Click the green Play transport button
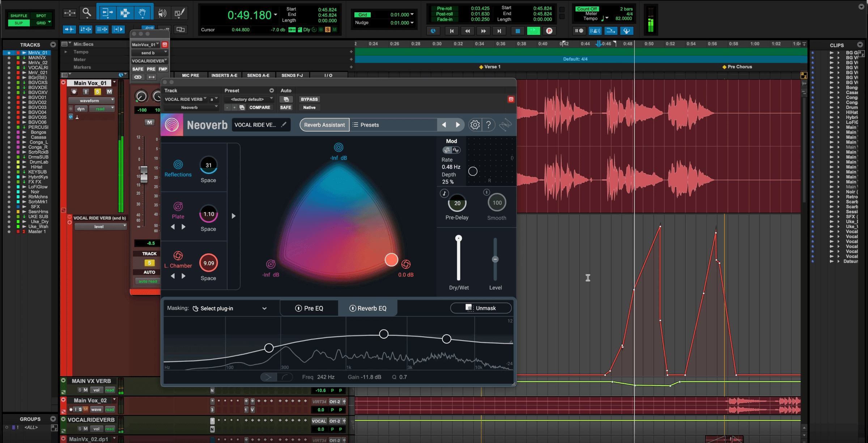Viewport: 868px width, 443px height. (533, 31)
